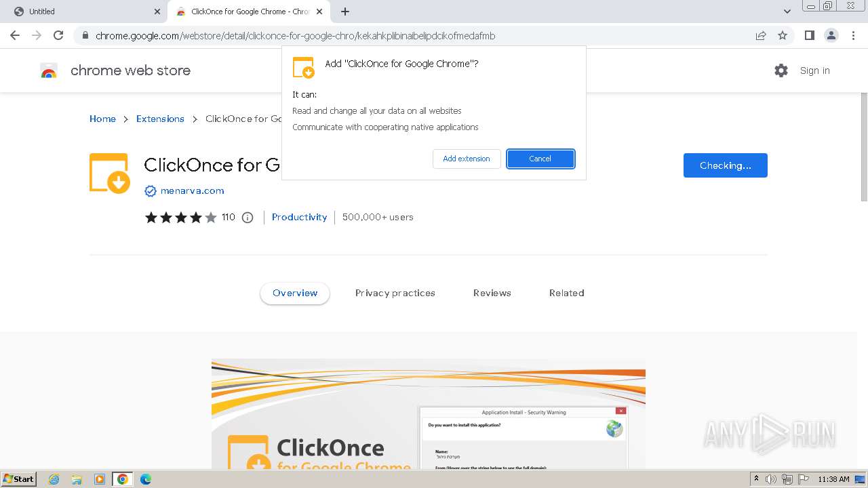868x488 pixels.
Task: Switch to Privacy practices tab
Action: [x=395, y=293]
